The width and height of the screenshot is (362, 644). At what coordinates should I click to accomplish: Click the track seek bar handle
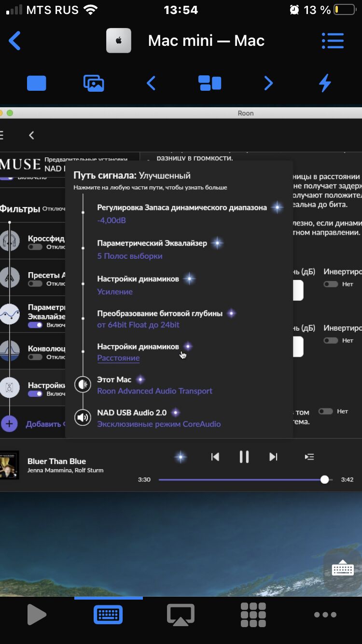325,479
